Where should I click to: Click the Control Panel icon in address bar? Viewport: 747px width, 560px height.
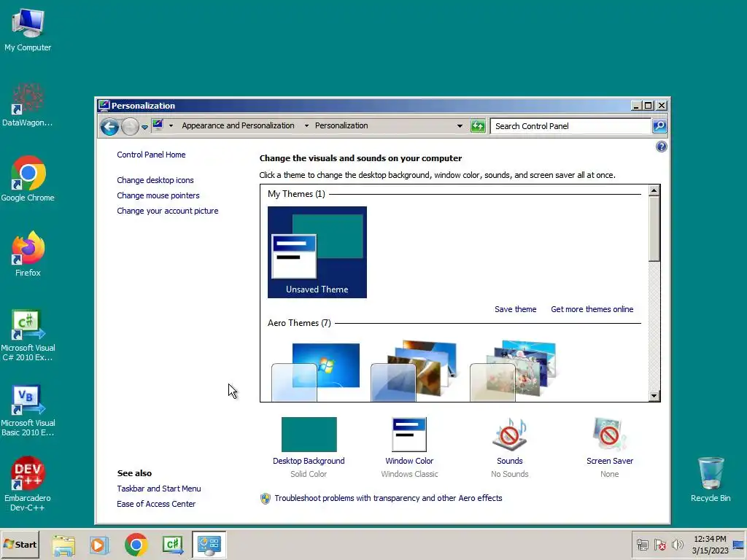158,125
